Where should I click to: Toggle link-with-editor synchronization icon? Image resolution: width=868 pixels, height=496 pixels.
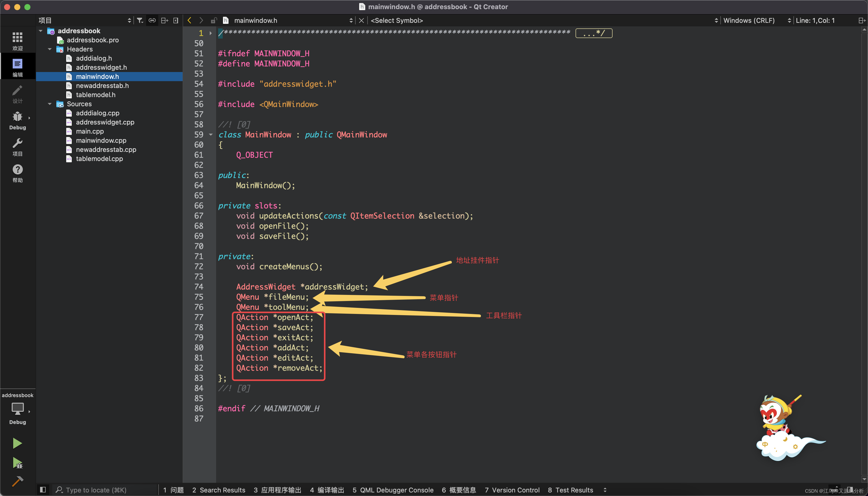152,21
